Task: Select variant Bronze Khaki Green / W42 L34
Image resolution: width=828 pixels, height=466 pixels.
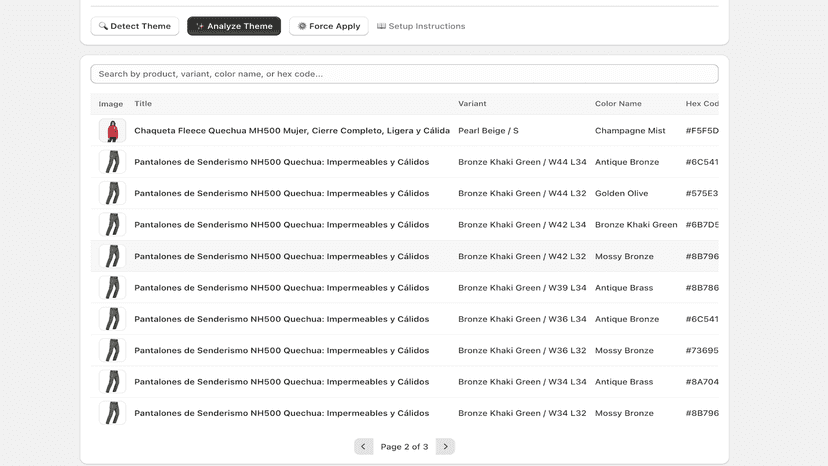Action: tap(522, 225)
